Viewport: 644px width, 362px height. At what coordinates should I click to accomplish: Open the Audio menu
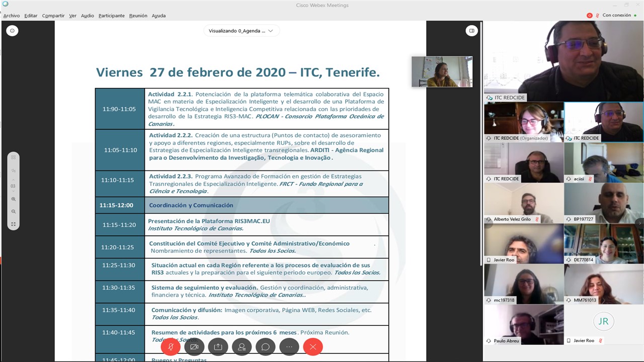point(88,16)
